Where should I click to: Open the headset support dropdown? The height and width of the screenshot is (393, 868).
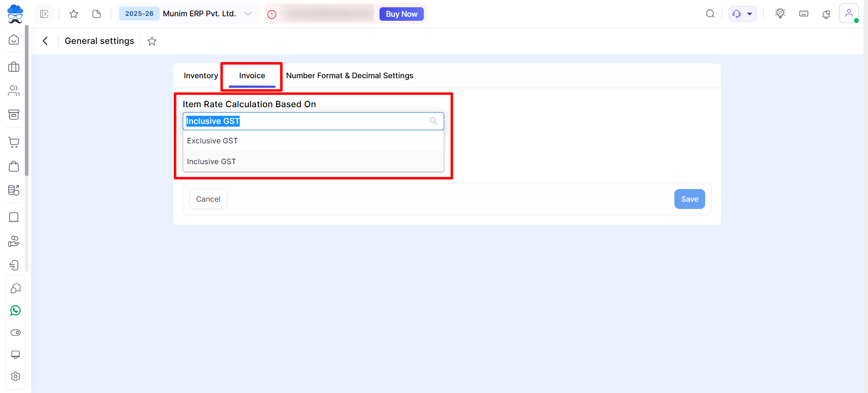click(742, 14)
